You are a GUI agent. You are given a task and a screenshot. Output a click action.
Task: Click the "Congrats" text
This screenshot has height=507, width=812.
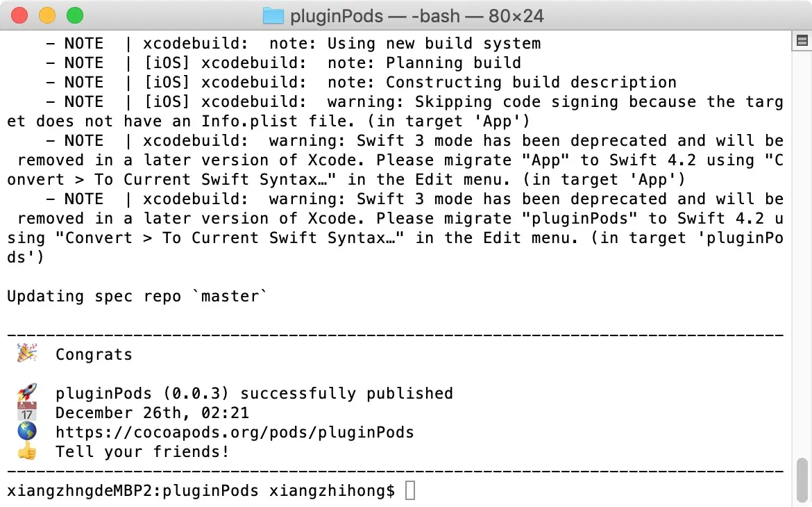tap(94, 355)
